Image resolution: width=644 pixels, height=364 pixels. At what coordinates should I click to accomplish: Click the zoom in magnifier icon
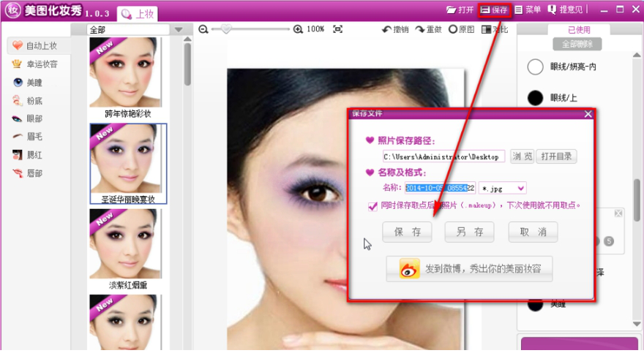[x=298, y=29]
